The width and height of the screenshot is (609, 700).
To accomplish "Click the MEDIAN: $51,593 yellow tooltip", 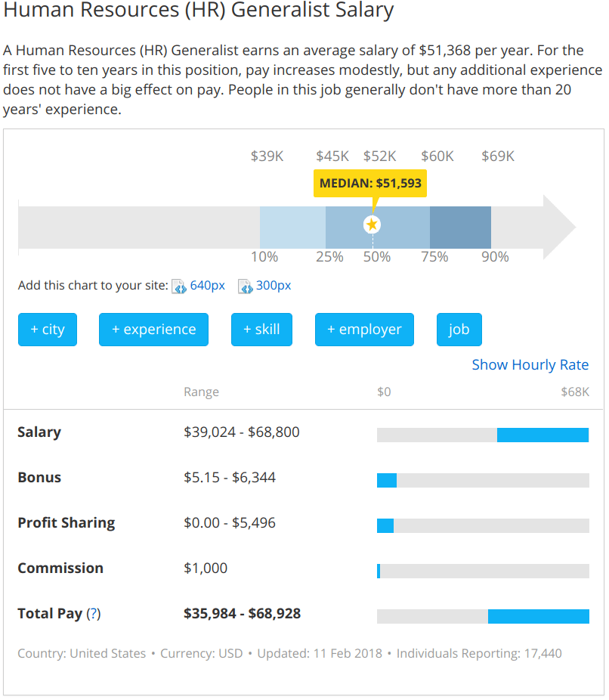I will 370,183.
